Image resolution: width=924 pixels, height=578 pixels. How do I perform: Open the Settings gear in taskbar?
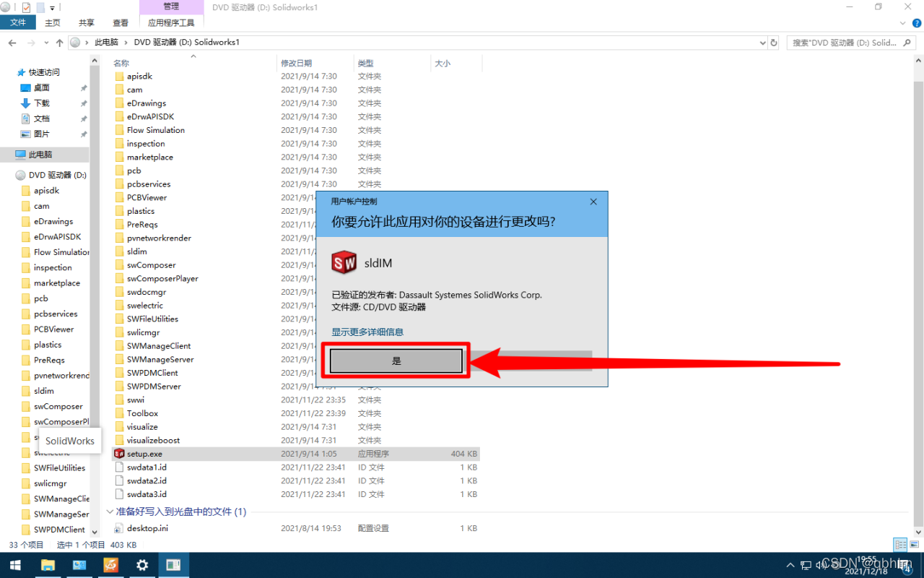tap(142, 565)
